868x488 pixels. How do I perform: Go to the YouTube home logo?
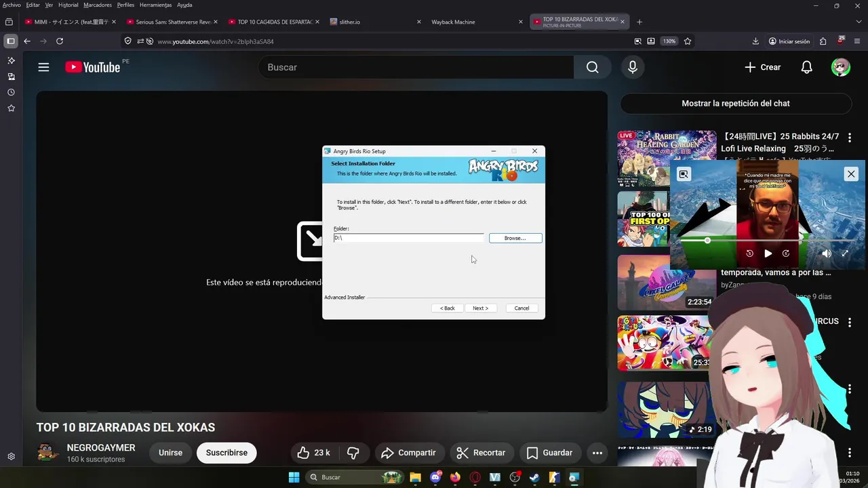click(x=93, y=67)
